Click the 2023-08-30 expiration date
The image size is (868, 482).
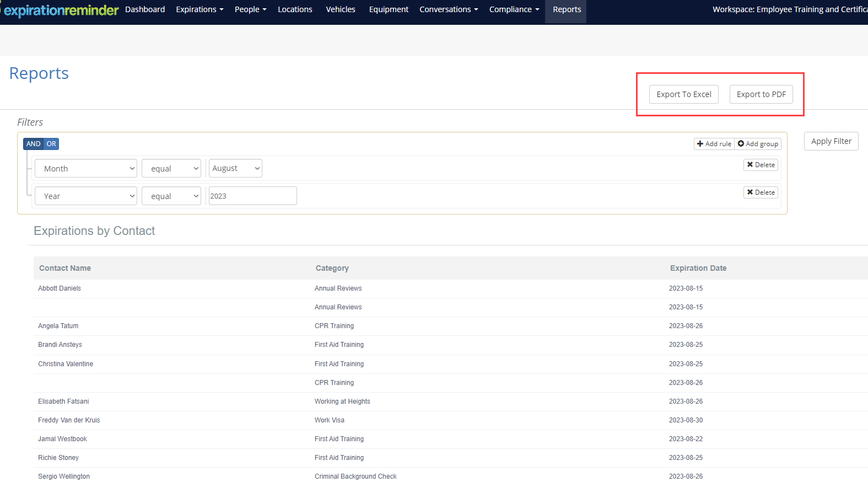pos(686,420)
